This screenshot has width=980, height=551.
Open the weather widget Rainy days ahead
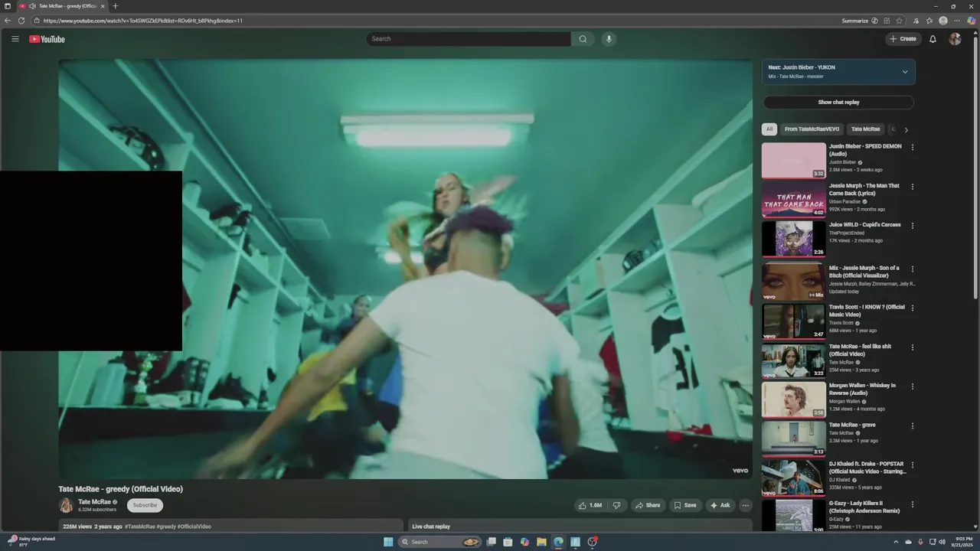pyautogui.click(x=31, y=541)
